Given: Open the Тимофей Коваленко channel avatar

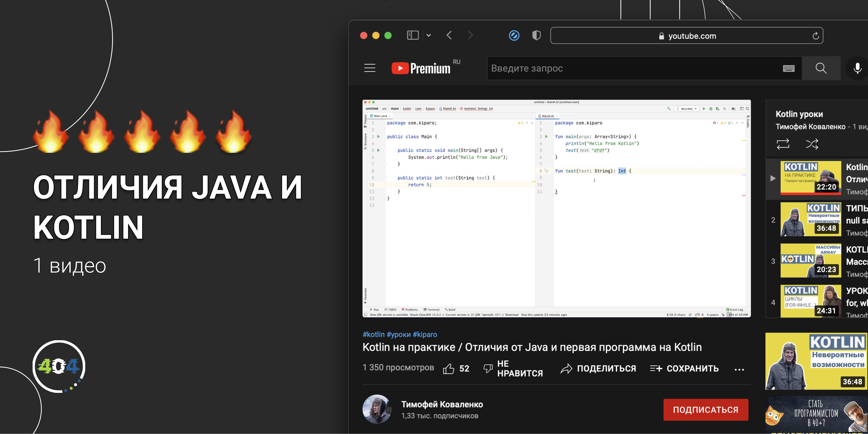Looking at the screenshot, I should click(x=377, y=409).
